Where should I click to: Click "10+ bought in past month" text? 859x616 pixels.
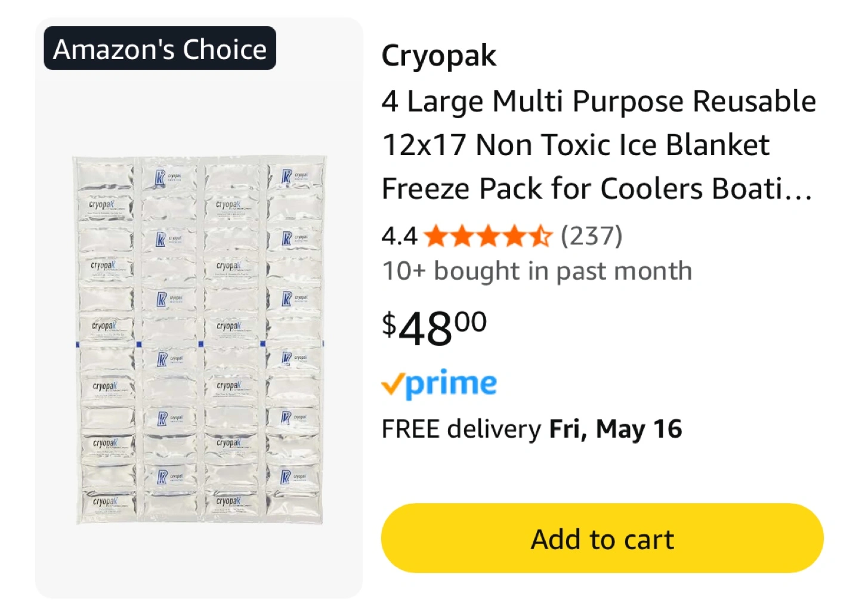click(x=537, y=271)
